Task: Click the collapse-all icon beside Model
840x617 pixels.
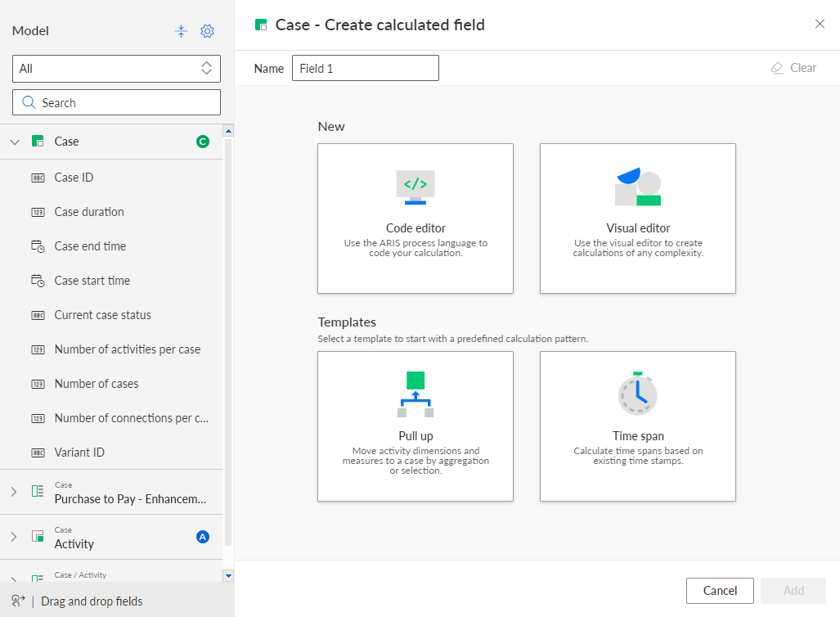Action: [181, 31]
